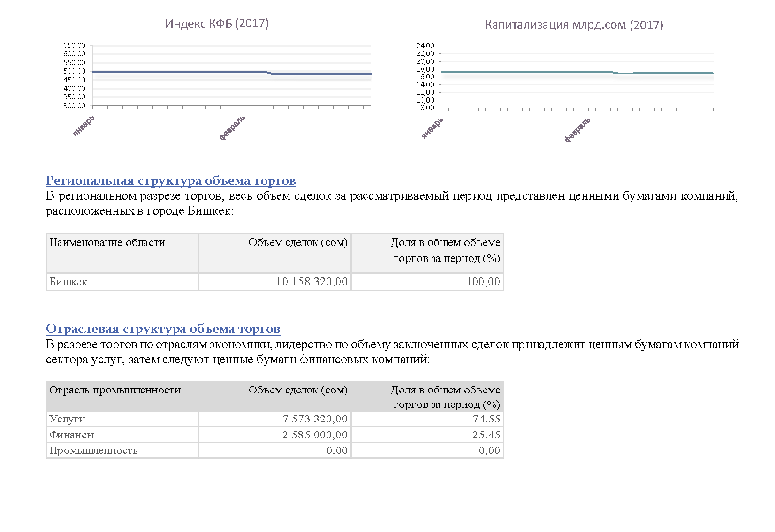This screenshot has width=775, height=532.
Task: Click the 'январь' label under the index chart
Action: click(84, 126)
